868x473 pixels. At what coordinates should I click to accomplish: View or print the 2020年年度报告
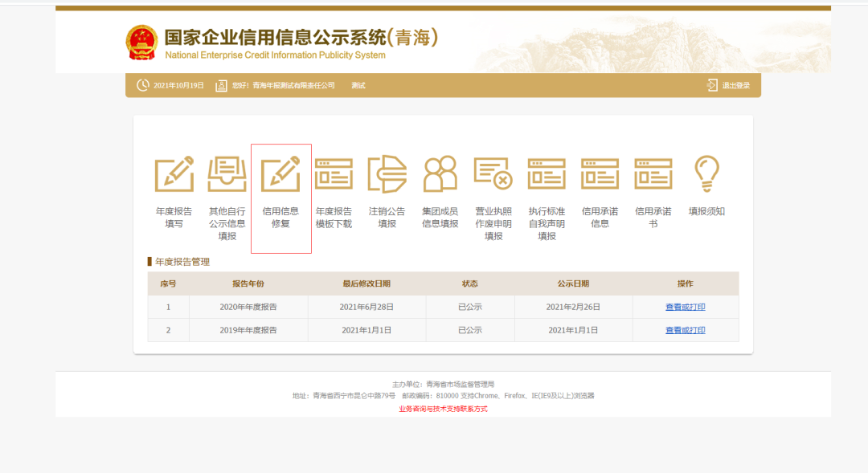click(686, 307)
